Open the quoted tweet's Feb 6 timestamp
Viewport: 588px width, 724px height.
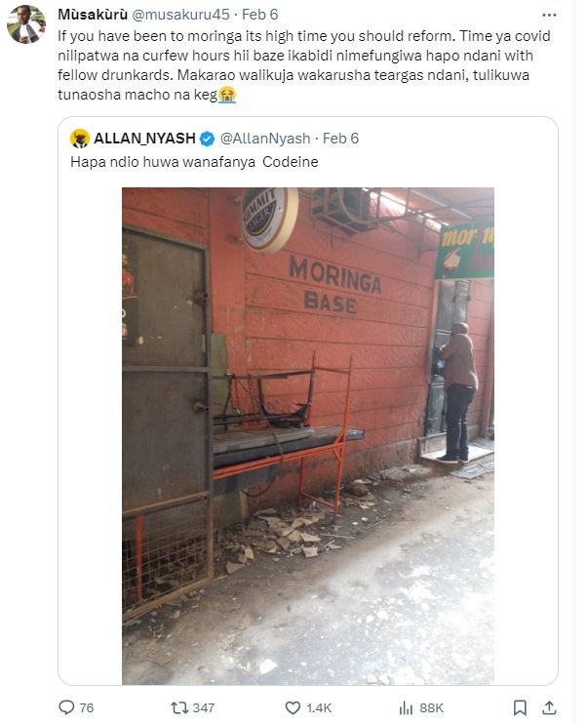[340, 138]
